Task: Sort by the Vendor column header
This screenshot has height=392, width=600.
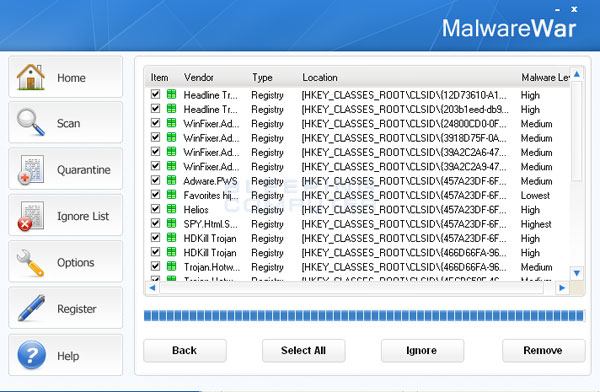Action: (198, 78)
